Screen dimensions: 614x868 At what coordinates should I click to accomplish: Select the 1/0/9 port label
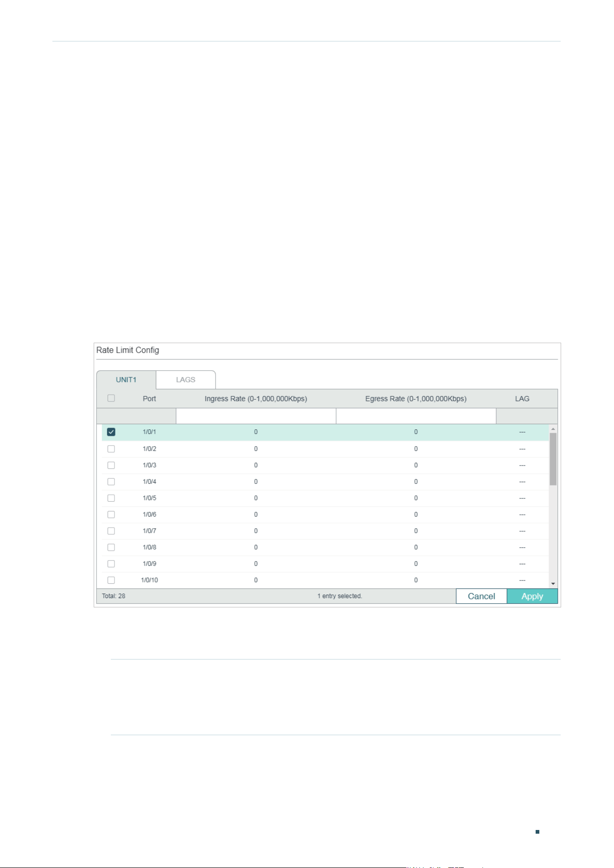click(149, 564)
